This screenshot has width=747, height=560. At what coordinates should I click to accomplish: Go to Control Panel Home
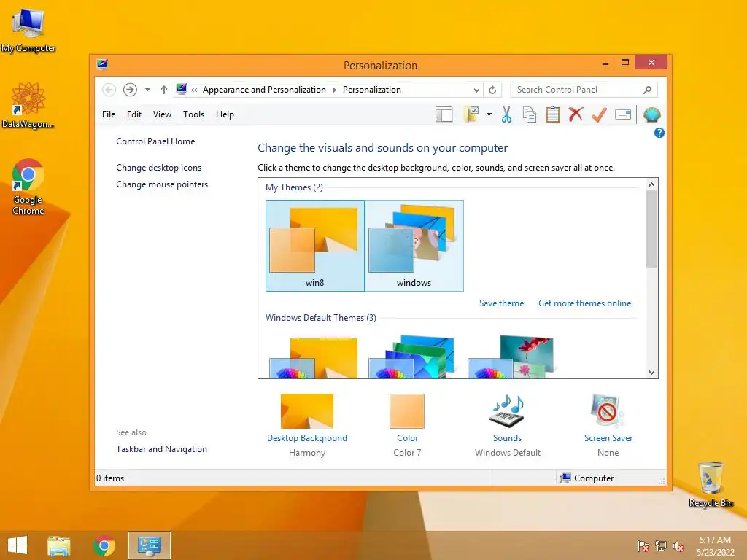(155, 141)
